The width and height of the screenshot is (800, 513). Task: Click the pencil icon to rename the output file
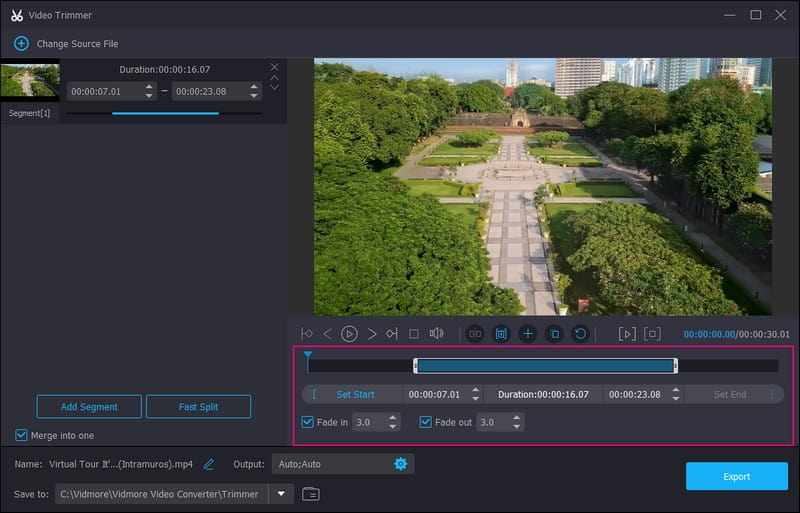point(209,464)
